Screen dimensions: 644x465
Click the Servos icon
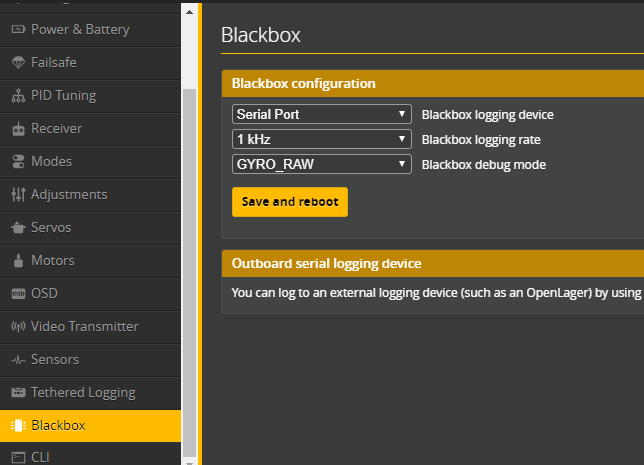18,227
